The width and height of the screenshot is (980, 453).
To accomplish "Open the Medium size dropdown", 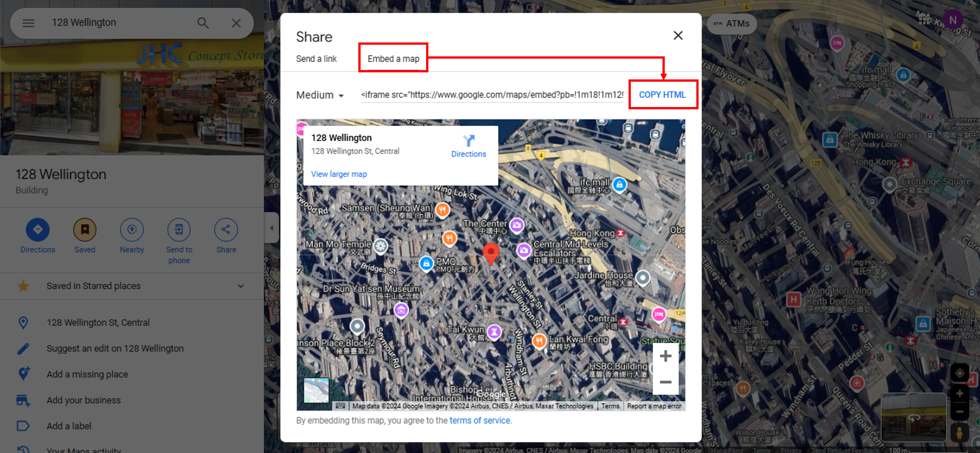I will point(320,95).
